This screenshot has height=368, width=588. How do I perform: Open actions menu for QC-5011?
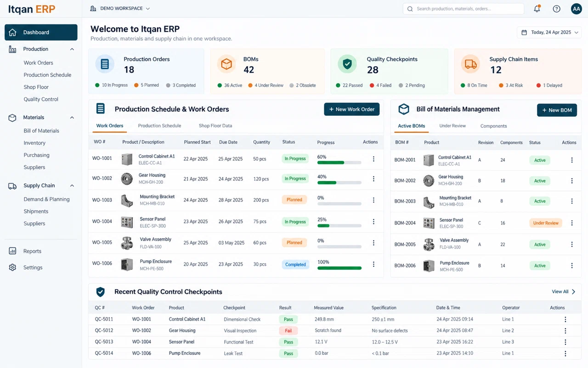tap(565, 319)
